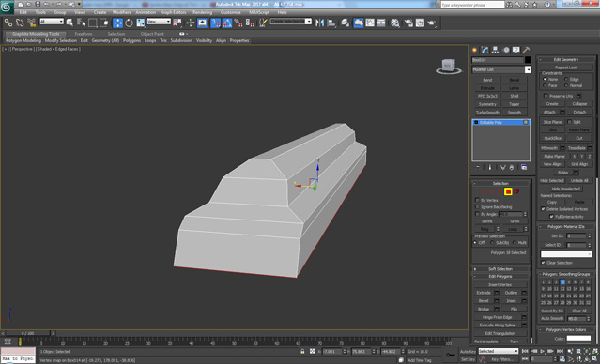The image size is (600, 364).
Task: Open the Graph Editors menu
Action: point(173,12)
